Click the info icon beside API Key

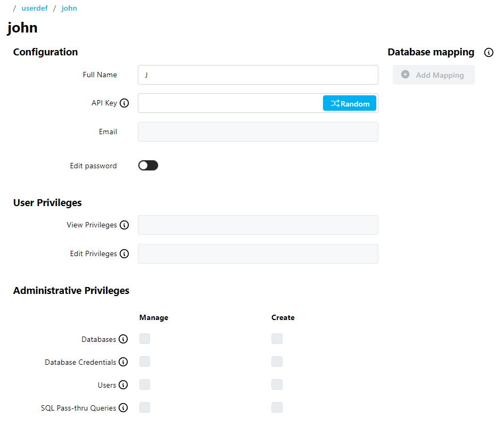coord(124,103)
